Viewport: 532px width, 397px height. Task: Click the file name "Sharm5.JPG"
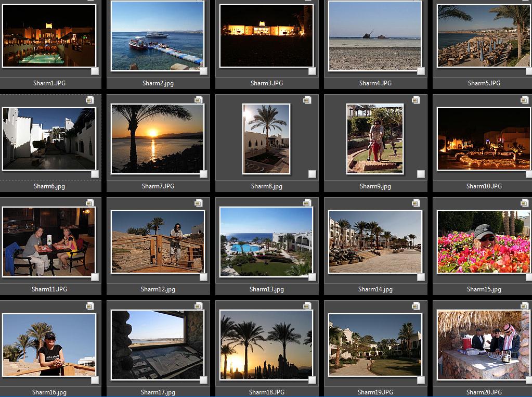click(484, 83)
